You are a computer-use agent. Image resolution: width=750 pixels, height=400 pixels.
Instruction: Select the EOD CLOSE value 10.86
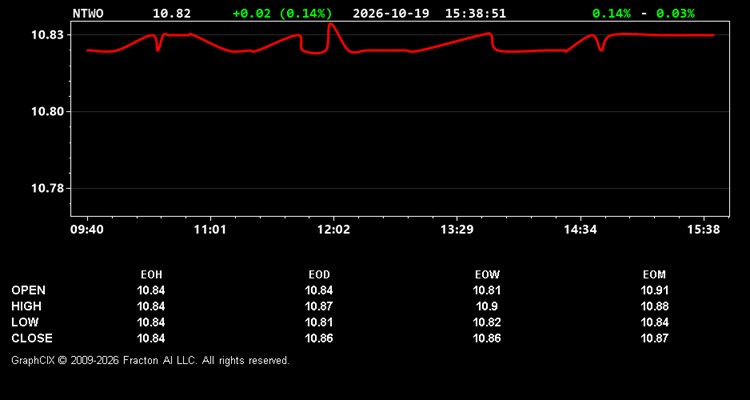319,338
